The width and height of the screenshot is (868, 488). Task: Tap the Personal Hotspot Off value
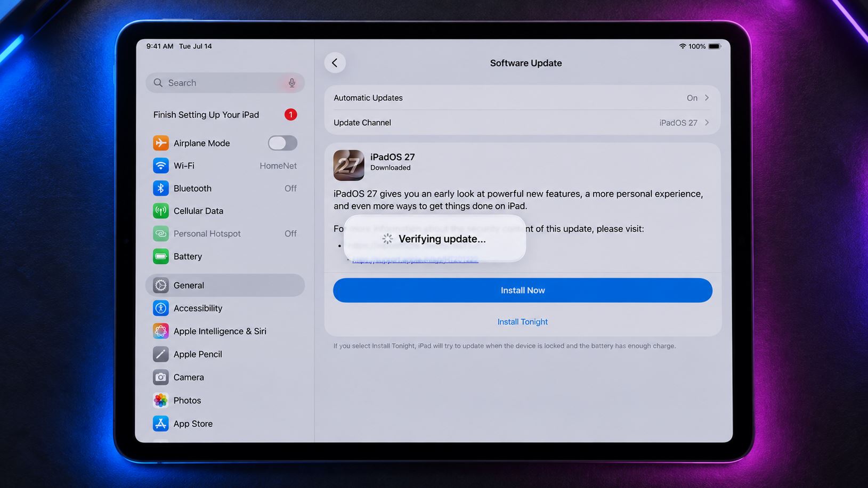click(290, 233)
